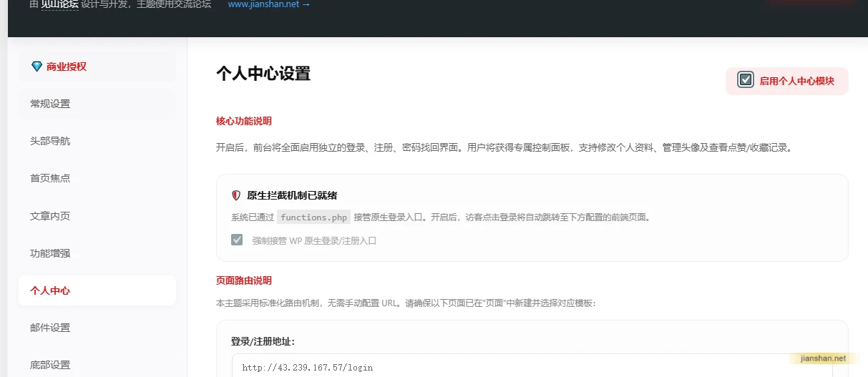
Task: Go to the 文章内页 settings tab
Action: (97, 215)
